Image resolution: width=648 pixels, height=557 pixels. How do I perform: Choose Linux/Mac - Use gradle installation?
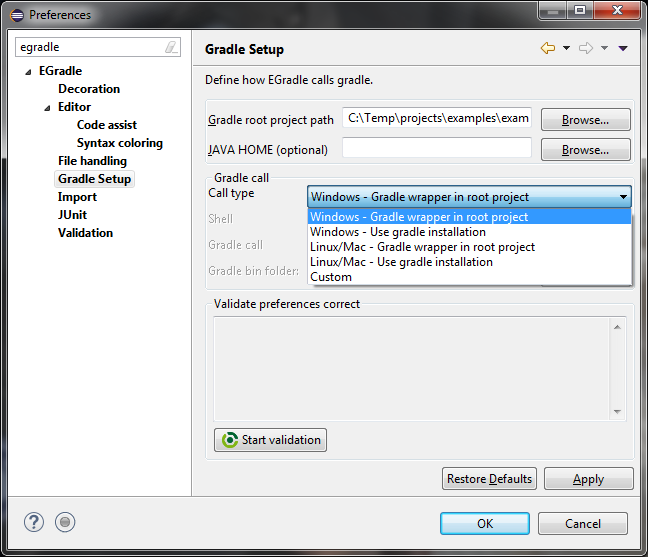click(x=469, y=262)
